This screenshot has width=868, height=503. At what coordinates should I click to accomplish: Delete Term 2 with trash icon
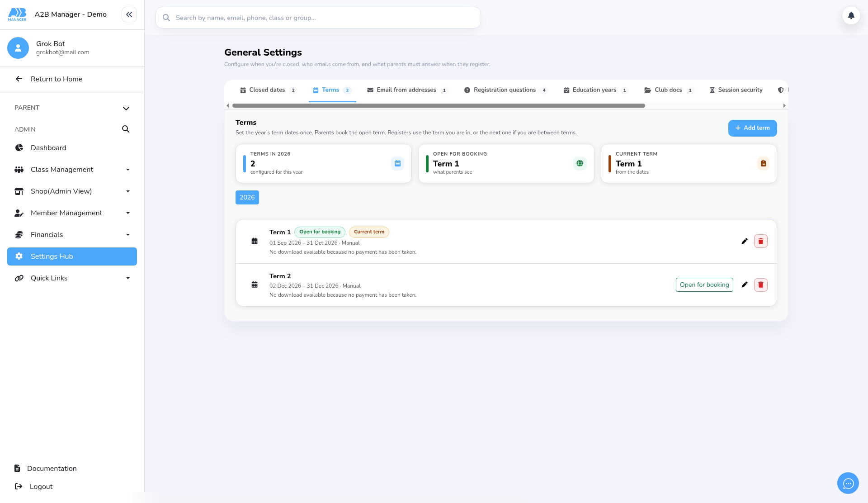click(x=760, y=285)
